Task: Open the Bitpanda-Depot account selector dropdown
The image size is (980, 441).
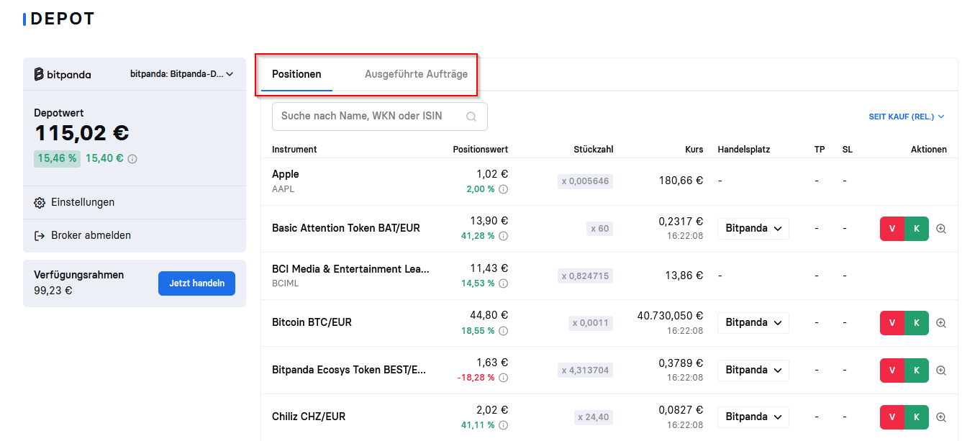Action: coord(182,74)
